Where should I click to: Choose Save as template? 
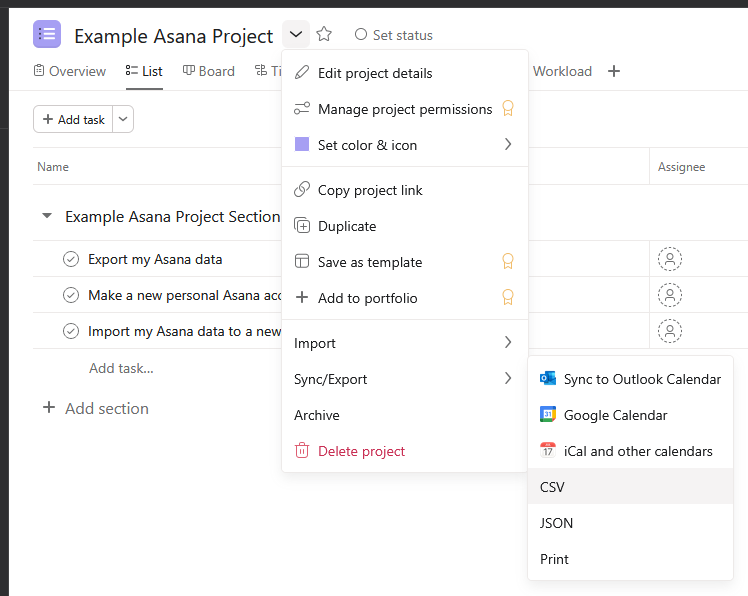coord(405,262)
